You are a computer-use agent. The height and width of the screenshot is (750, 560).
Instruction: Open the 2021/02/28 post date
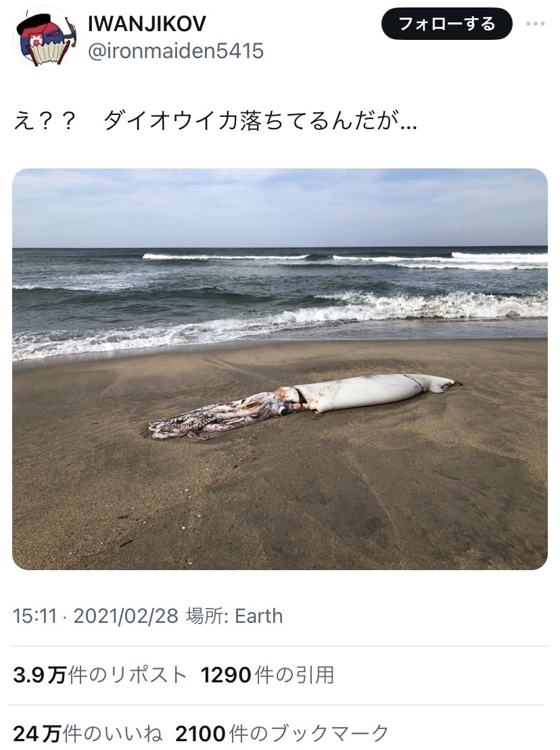(x=126, y=616)
